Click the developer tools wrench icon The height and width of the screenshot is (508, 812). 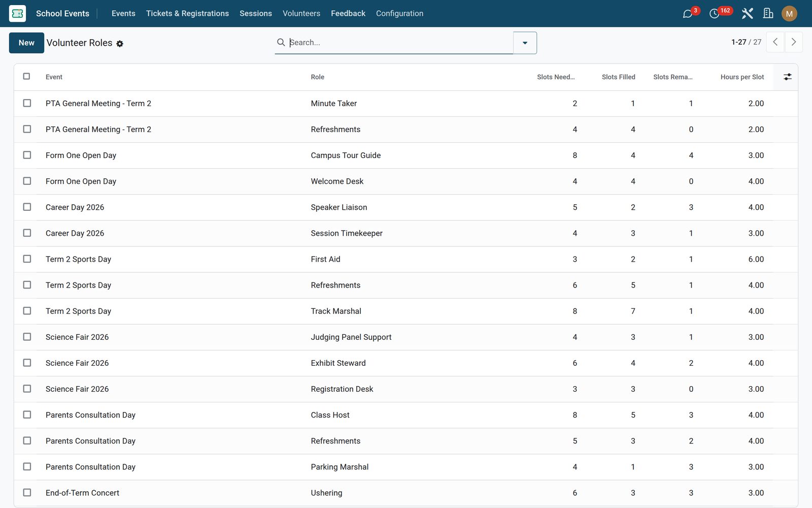(747, 13)
